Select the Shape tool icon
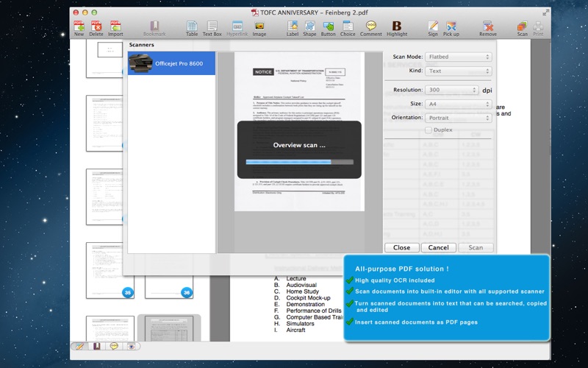The width and height of the screenshot is (588, 368). [x=309, y=26]
